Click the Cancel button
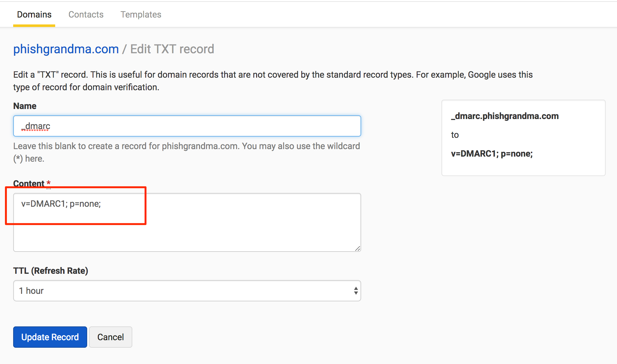617x364 pixels. pos(111,337)
